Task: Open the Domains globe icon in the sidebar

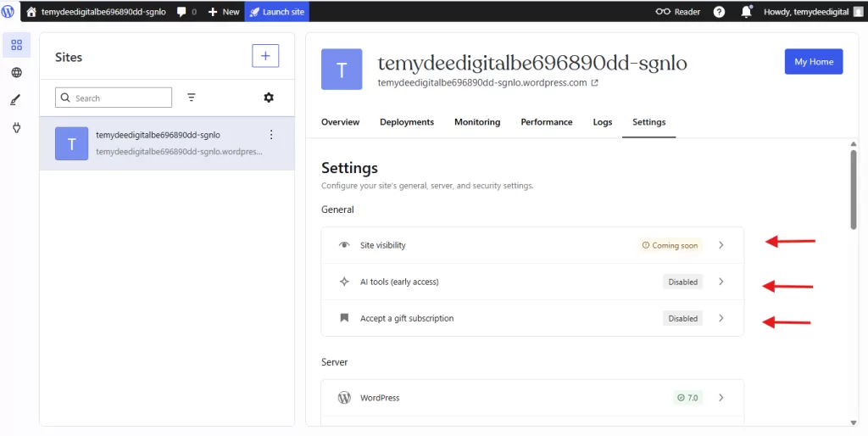Action: (x=17, y=73)
